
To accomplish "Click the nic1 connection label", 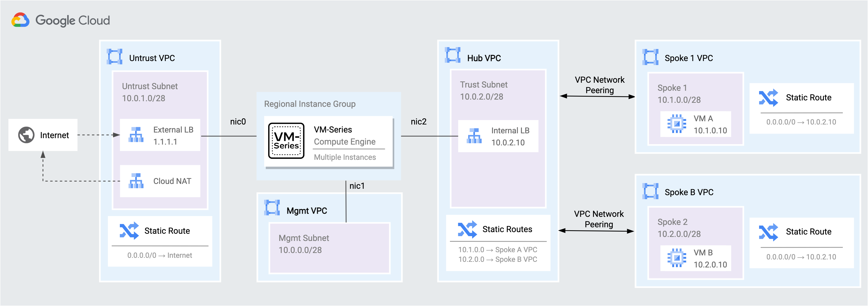I will (357, 186).
